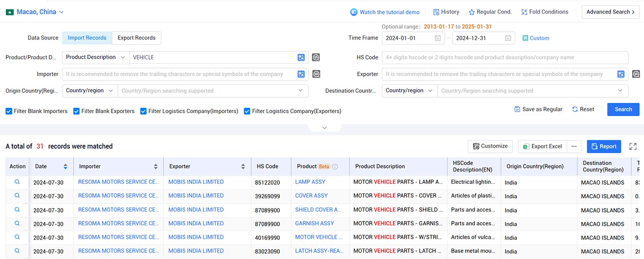The width and height of the screenshot is (644, 259).
Task: View details of the LAMP ASSY record
Action: [17, 182]
